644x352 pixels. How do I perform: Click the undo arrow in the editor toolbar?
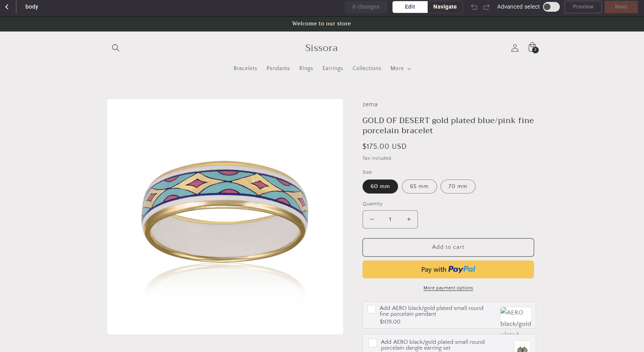474,7
